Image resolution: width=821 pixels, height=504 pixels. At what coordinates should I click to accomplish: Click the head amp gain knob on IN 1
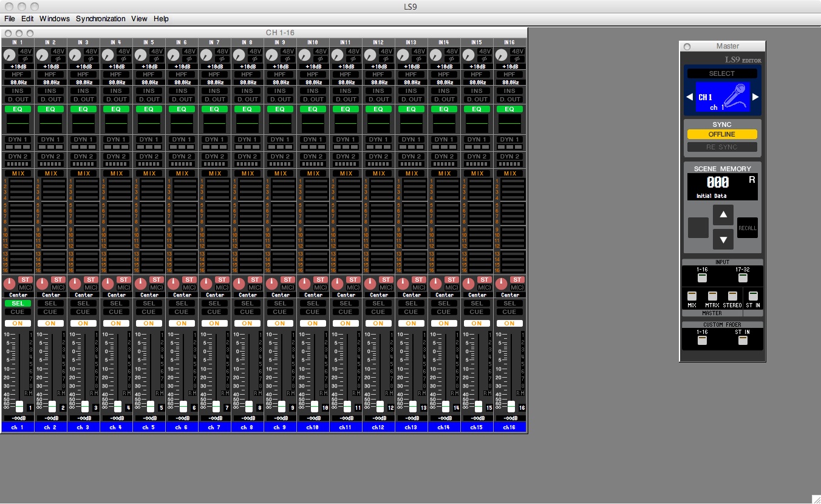tap(9, 55)
